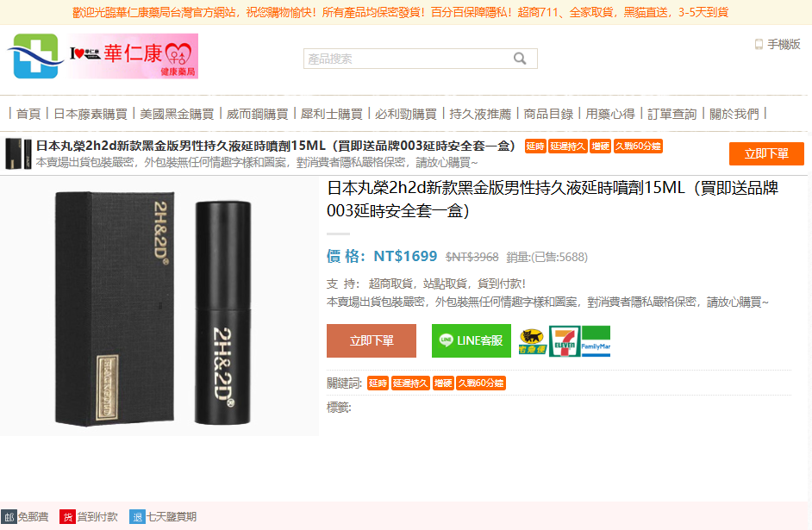Viewport: 812px width, 530px height.
Task: Click the 7-Eleven pickup logo
Action: (565, 341)
